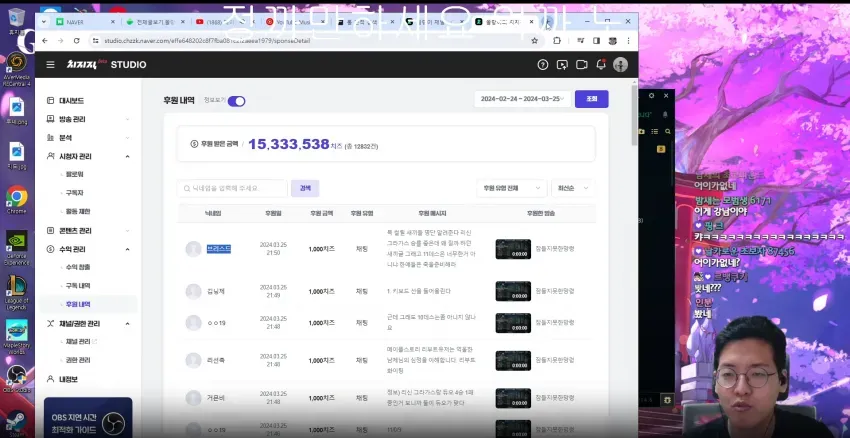Screen dimensions: 850x438
Task: Open the broadcast thumbnail in 리선족 row
Action: pos(513,360)
